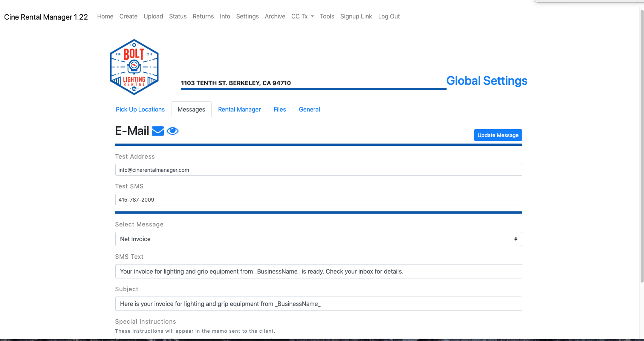Screen dimensions: 644x341
Task: Open the Home nav link
Action: tap(105, 17)
